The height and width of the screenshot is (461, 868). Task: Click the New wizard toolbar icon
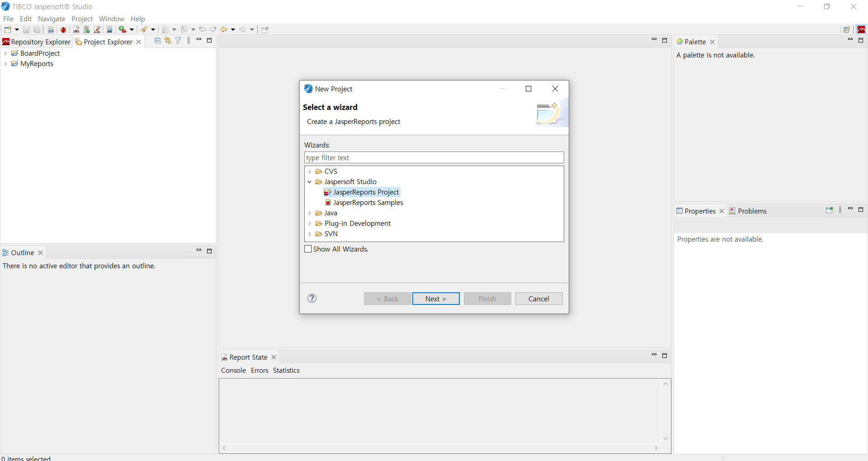click(x=7, y=30)
